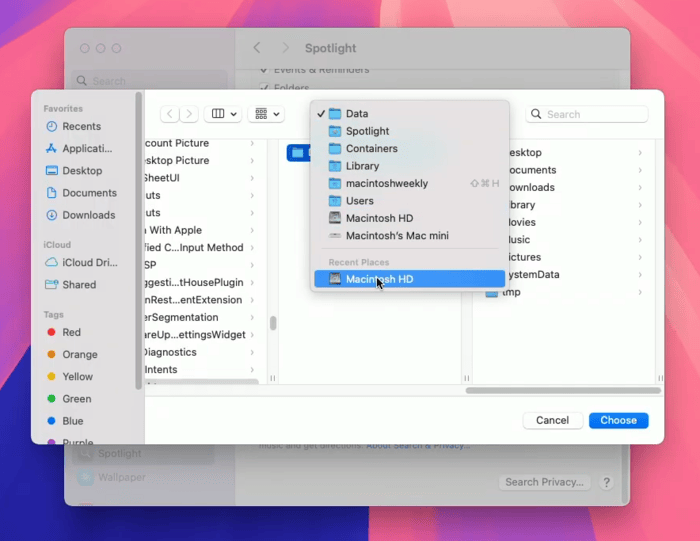The height and width of the screenshot is (541, 700).
Task: Select the 'sktop Picture' folder row
Action: pos(202,161)
